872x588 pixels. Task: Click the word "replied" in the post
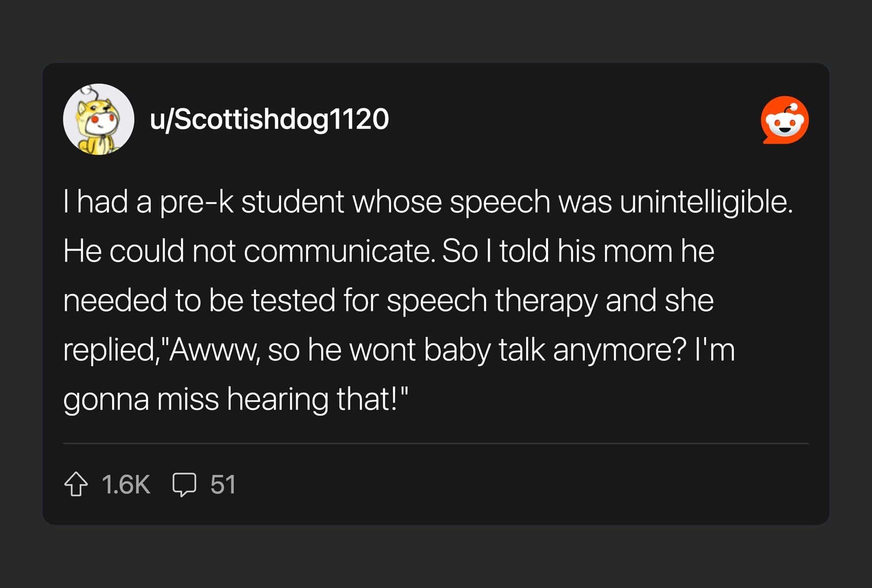pos(109,350)
